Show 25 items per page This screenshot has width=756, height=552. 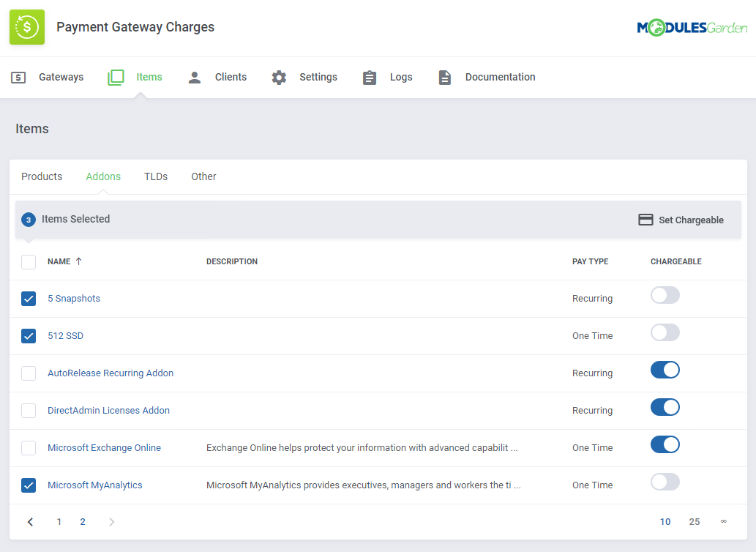tap(694, 522)
